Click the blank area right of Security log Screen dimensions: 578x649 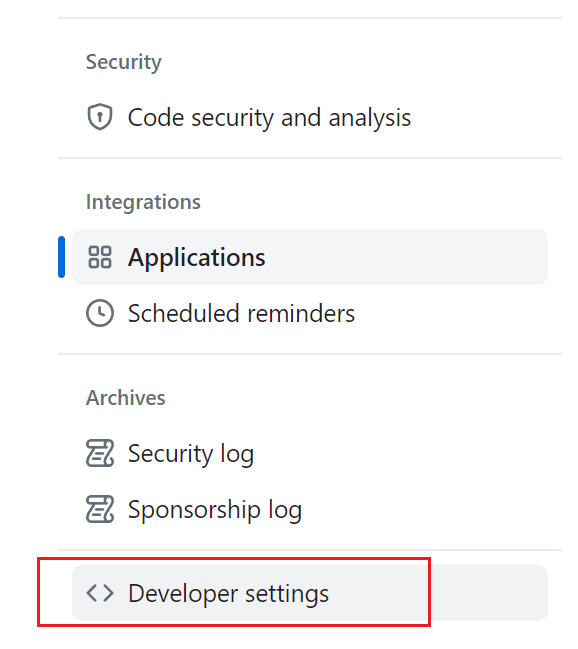click(x=402, y=454)
